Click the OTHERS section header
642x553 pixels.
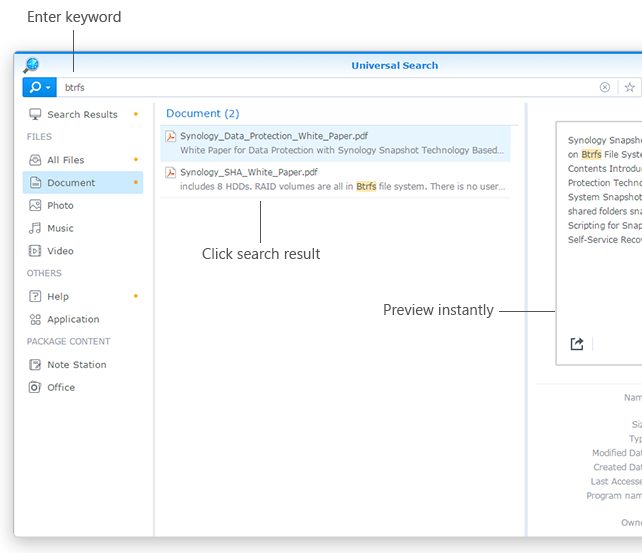tap(44, 273)
